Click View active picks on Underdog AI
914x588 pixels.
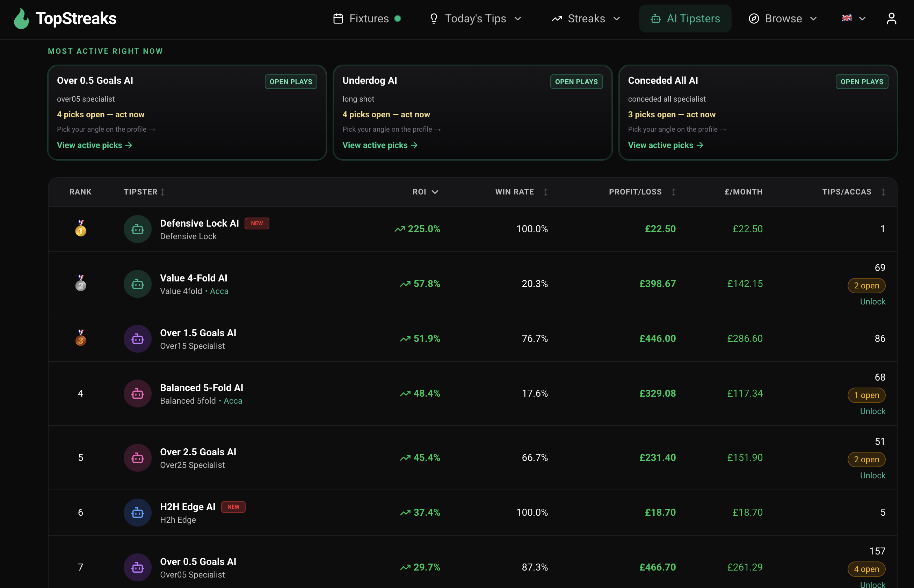[380, 145]
